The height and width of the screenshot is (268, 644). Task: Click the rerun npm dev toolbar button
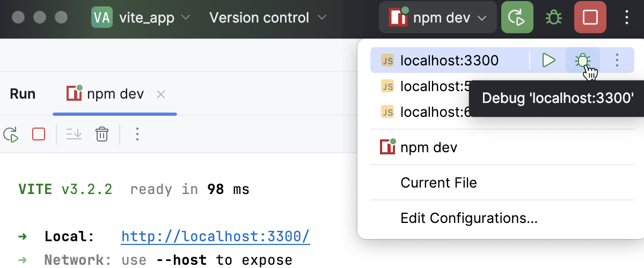coord(517,18)
